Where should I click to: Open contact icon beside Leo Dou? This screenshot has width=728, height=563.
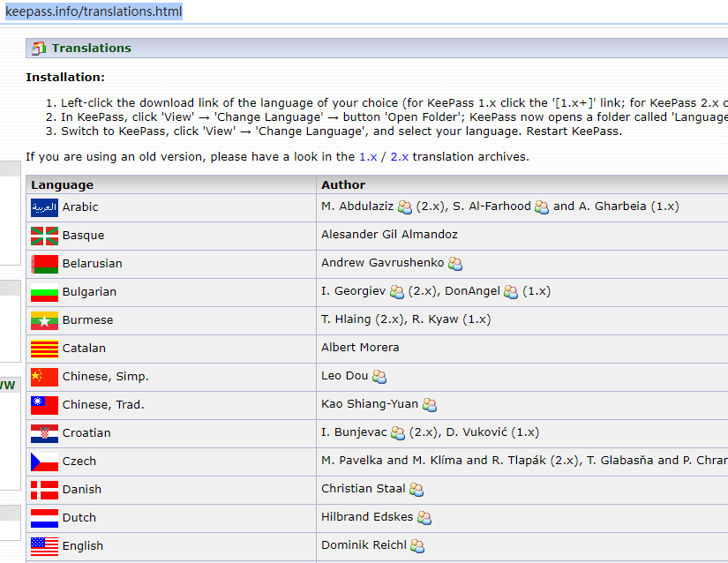click(379, 377)
